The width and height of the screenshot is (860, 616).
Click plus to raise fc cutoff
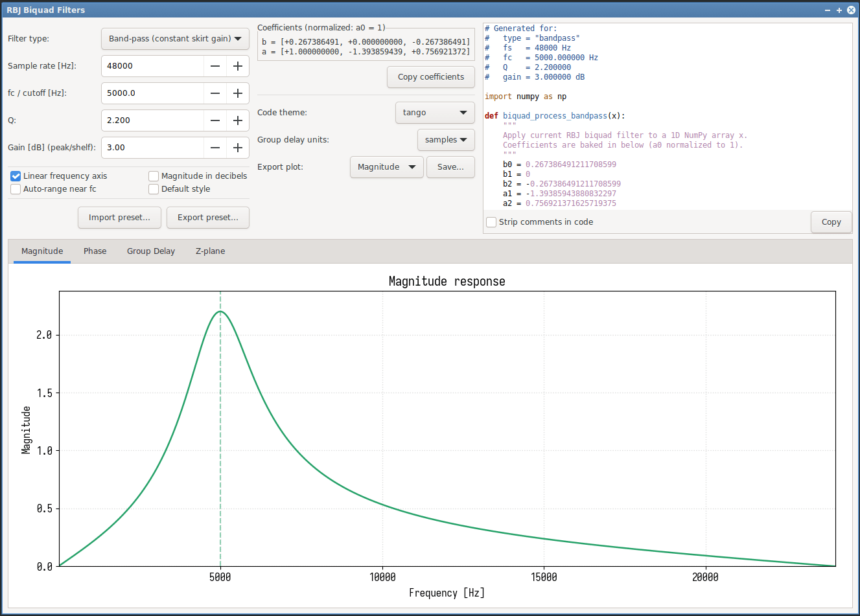238,93
